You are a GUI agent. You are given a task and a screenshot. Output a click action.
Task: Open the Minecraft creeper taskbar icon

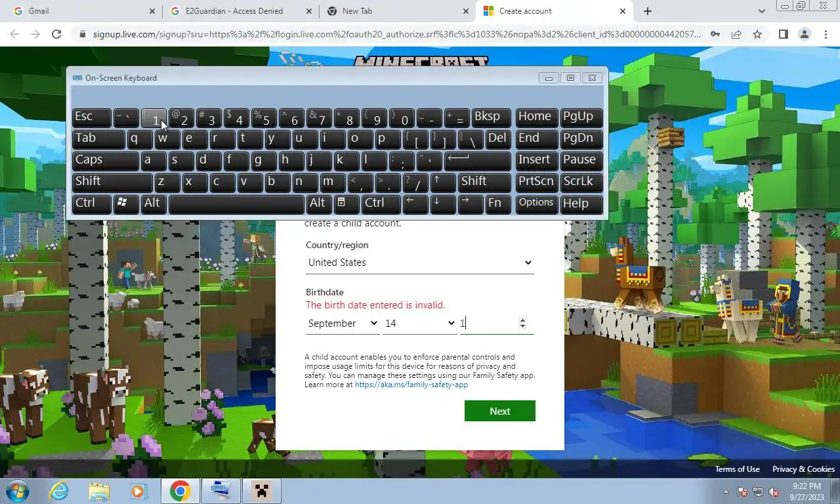(x=261, y=491)
